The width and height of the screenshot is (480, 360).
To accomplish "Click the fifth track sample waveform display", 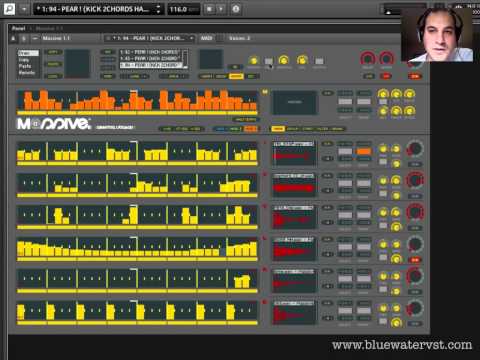I will pos(294,282).
